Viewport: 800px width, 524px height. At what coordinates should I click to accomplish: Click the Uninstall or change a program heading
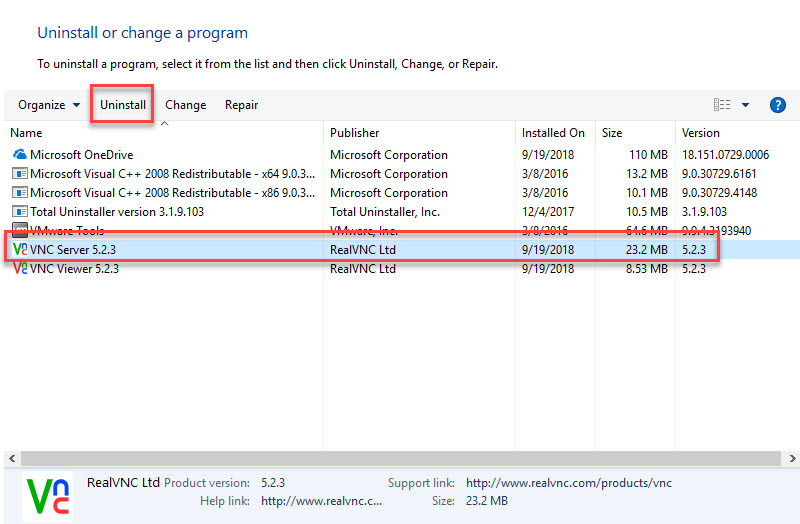pos(142,33)
